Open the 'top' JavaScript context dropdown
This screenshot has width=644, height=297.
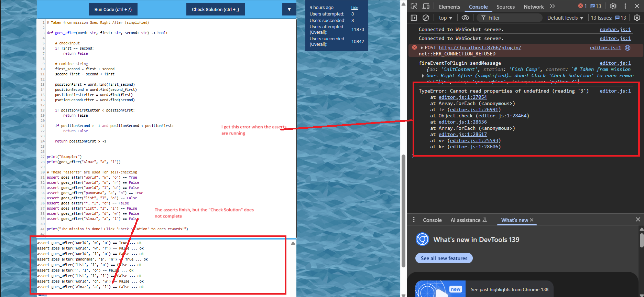[x=445, y=18]
